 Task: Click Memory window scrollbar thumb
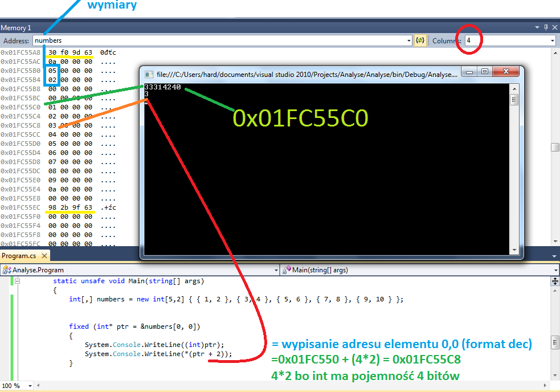(555, 147)
